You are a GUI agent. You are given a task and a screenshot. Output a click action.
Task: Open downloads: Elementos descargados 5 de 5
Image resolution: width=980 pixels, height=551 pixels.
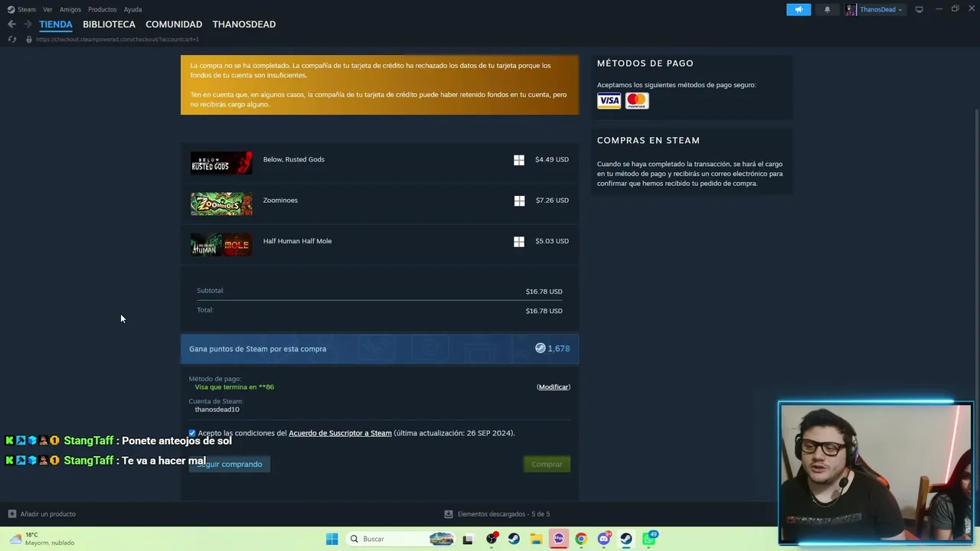pos(504,514)
